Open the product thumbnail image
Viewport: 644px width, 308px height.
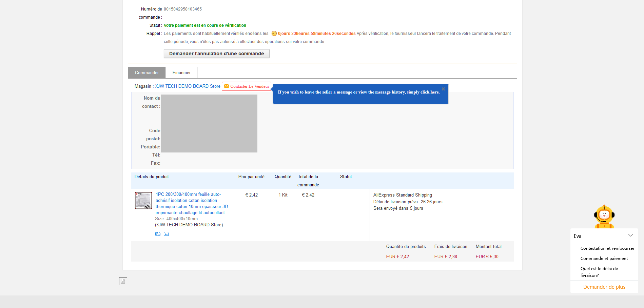click(143, 201)
